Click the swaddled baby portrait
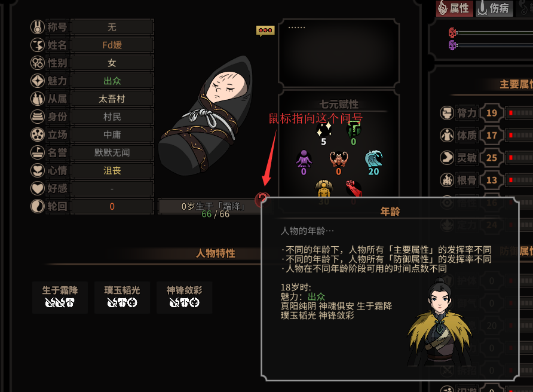 pyautogui.click(x=206, y=115)
